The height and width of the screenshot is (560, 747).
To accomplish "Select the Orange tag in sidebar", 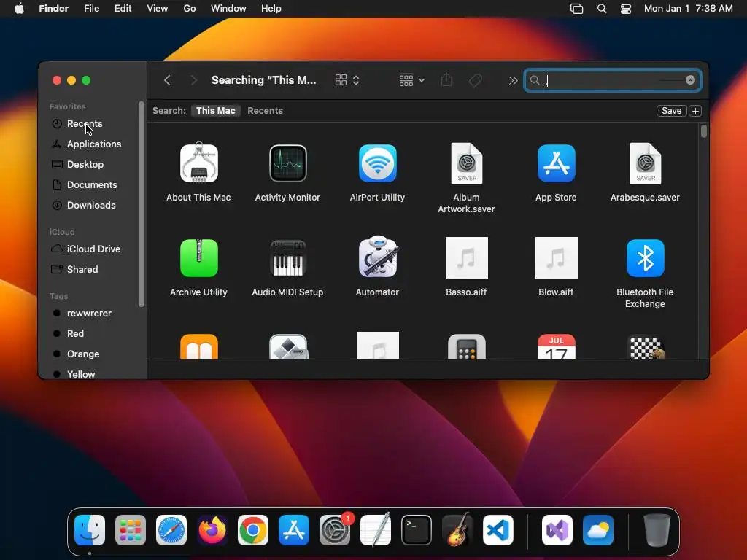I will 83,354.
